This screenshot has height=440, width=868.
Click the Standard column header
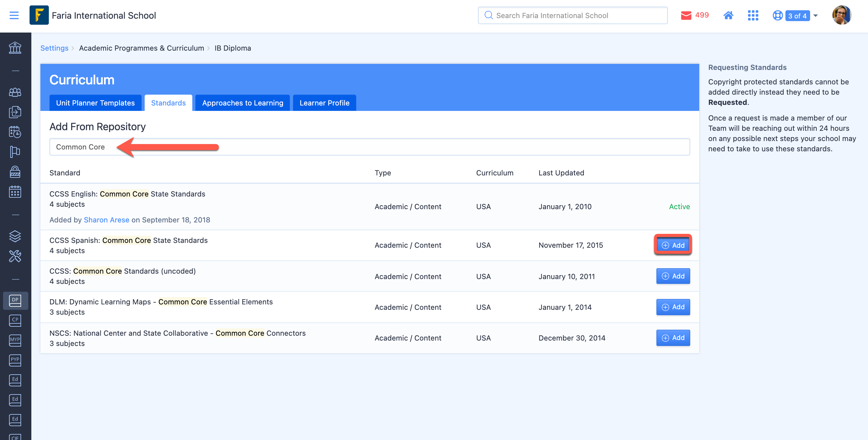point(65,173)
